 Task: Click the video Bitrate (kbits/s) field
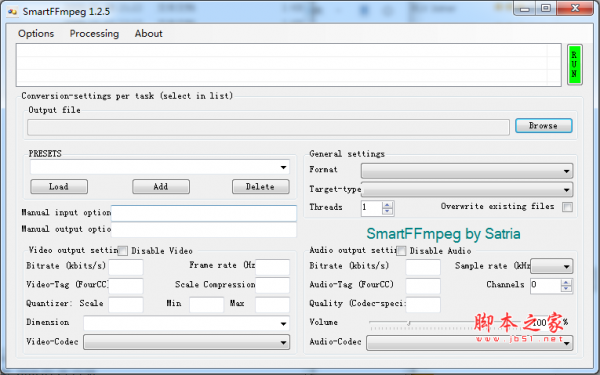point(126,267)
